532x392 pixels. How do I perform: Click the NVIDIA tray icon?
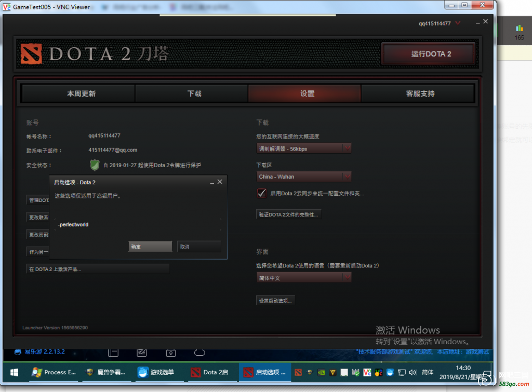(x=321, y=372)
